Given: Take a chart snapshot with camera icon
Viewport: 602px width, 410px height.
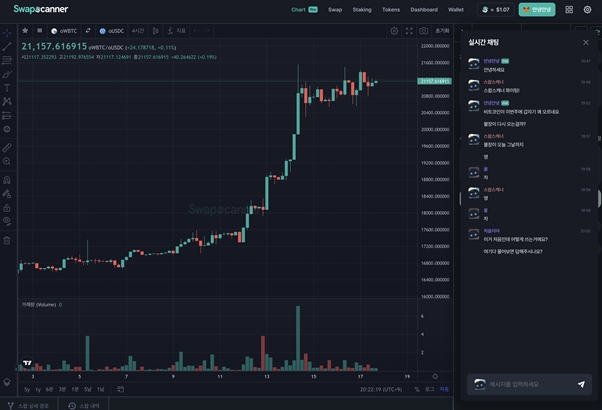Looking at the screenshot, I should click(424, 31).
